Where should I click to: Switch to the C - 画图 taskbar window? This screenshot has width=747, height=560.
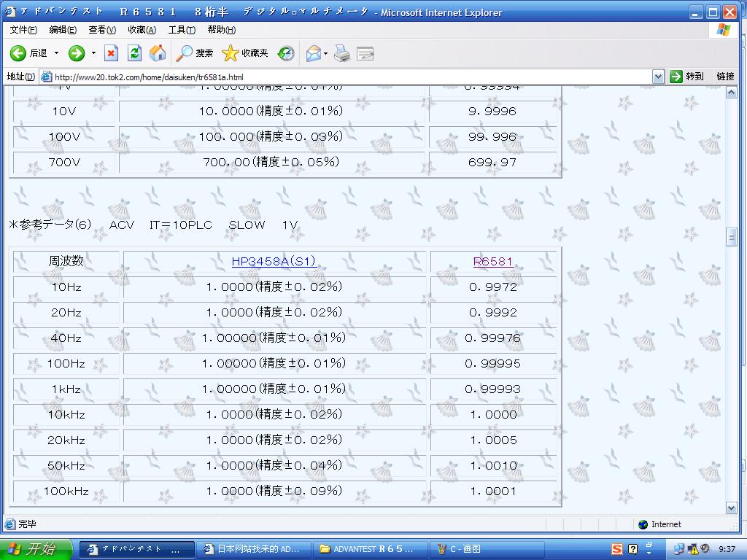487,549
